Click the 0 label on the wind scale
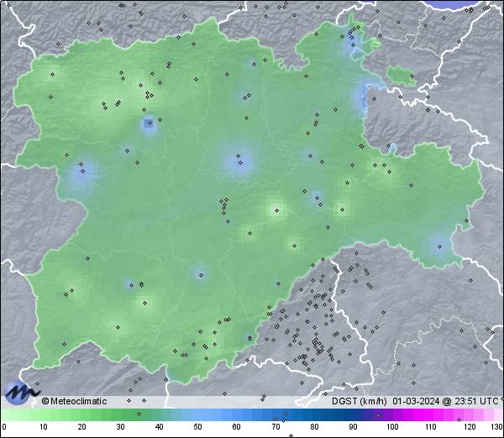The width and height of the screenshot is (504, 438). (x=4, y=427)
